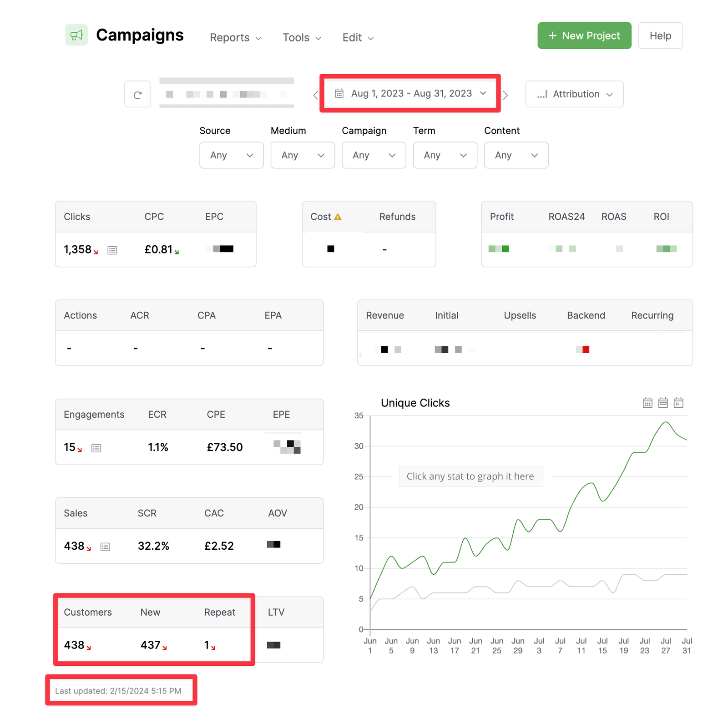The height and width of the screenshot is (724, 728).
Task: Go to the next date range arrow
Action: point(505,95)
